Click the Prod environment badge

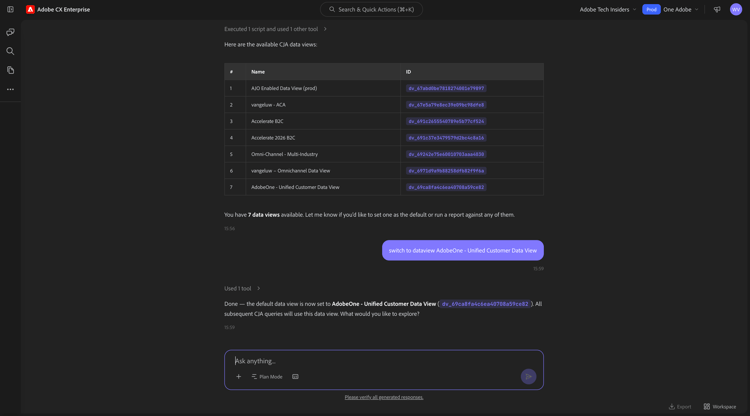click(x=651, y=9)
